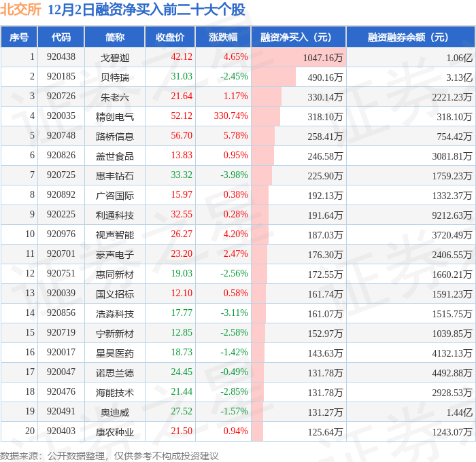Select stock name 戈碧迦

click(115, 58)
